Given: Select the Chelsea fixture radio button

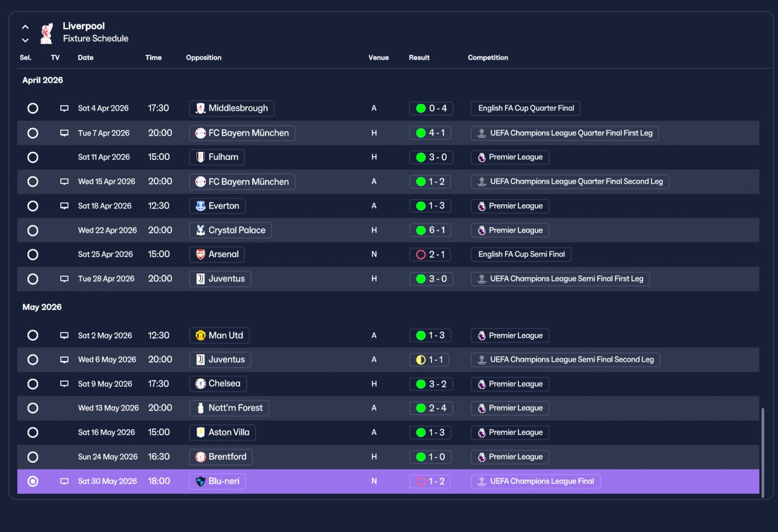Looking at the screenshot, I should [33, 384].
